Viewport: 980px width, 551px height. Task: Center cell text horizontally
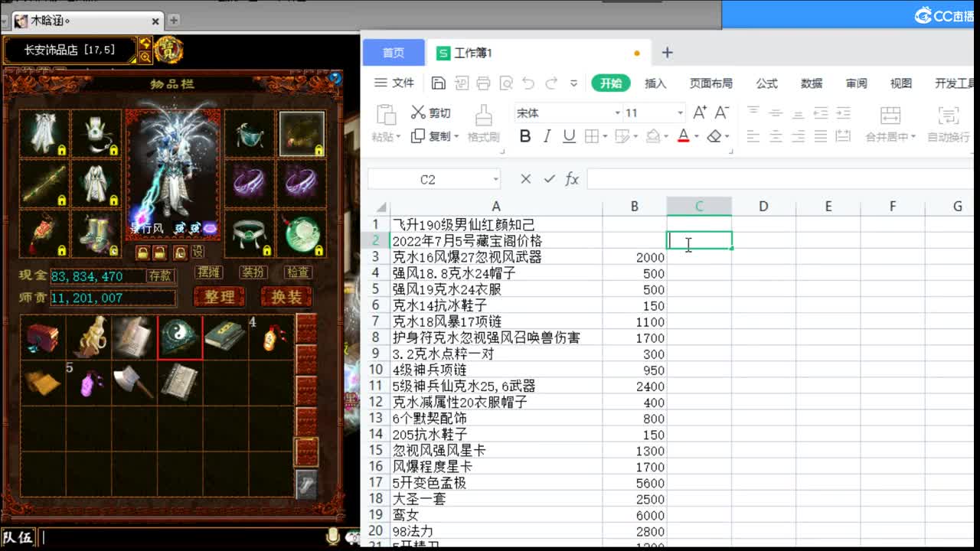click(776, 136)
